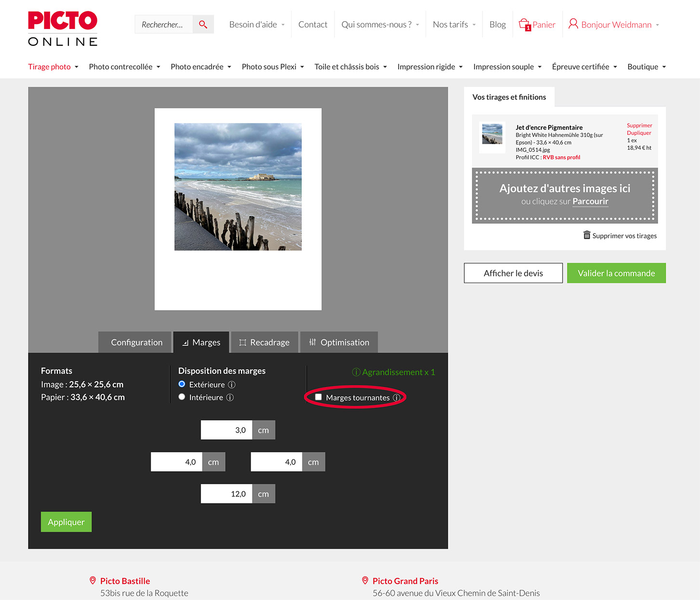Viewport: 700px width, 600px height.
Task: Select the Intérieure margin radio button
Action: [182, 397]
